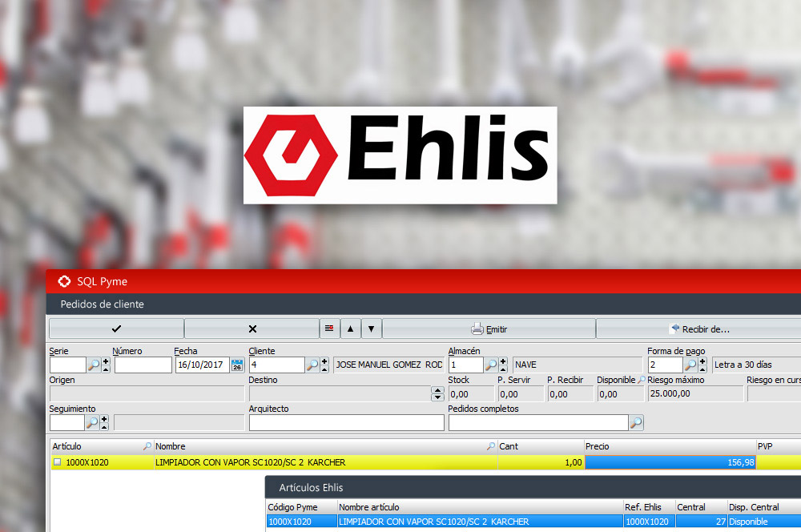Open the Almacén lookup magnifier
Viewport: 801px width, 532px height.
[490, 365]
